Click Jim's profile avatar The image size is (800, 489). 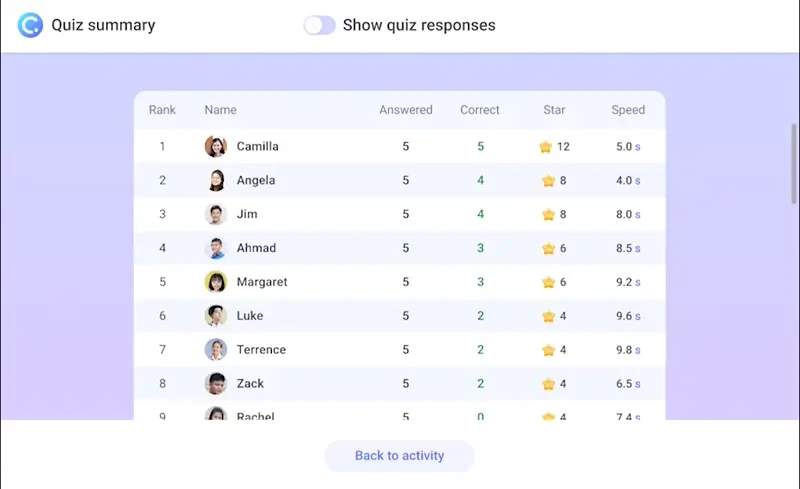(x=216, y=214)
